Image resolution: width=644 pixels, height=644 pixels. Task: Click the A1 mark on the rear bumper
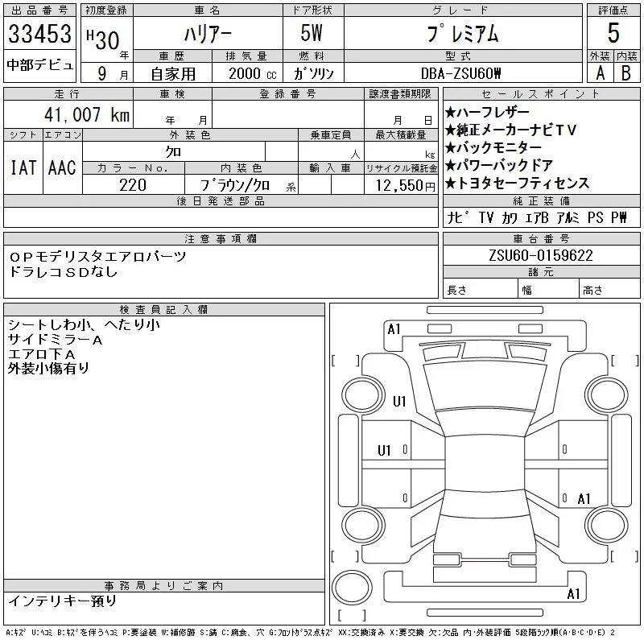pos(573,594)
